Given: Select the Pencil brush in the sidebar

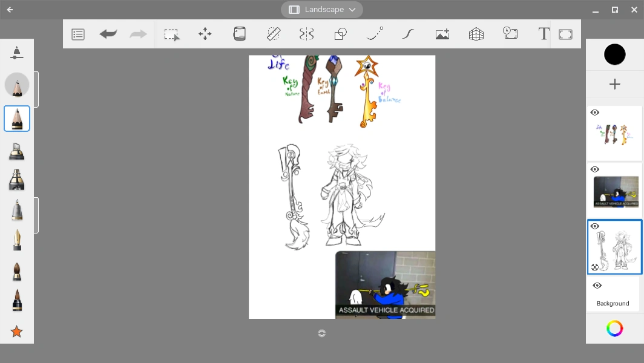Looking at the screenshot, I should 17,119.
